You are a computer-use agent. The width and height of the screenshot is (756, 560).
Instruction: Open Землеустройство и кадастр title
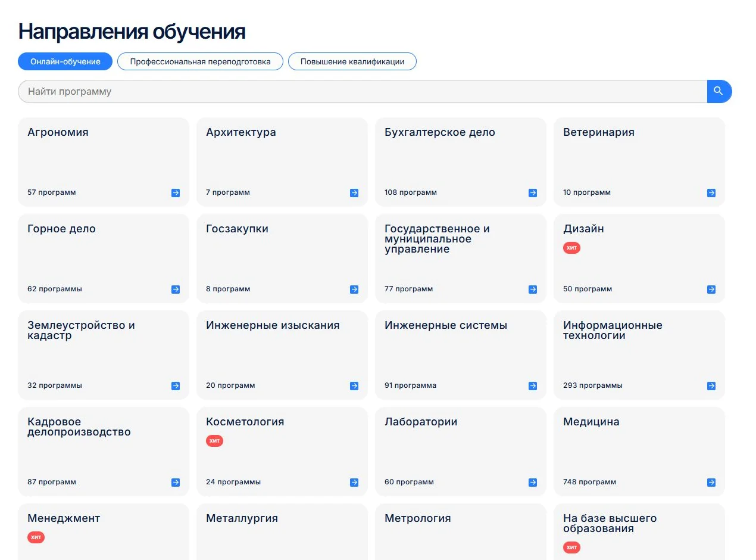click(81, 330)
